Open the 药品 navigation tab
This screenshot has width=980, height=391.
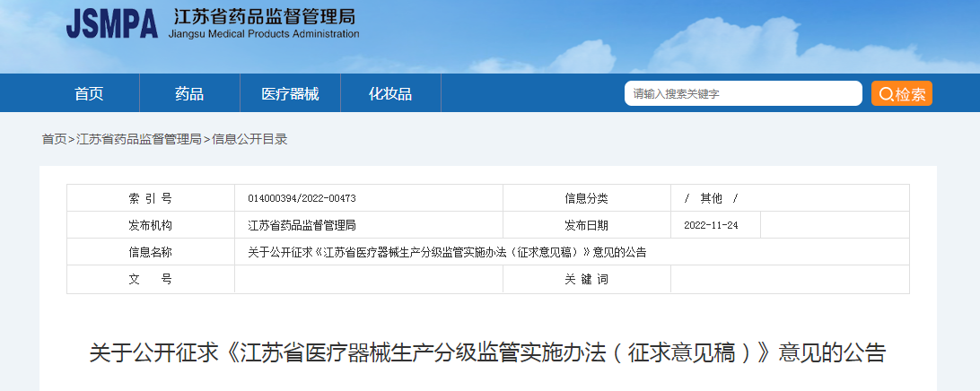(x=189, y=93)
